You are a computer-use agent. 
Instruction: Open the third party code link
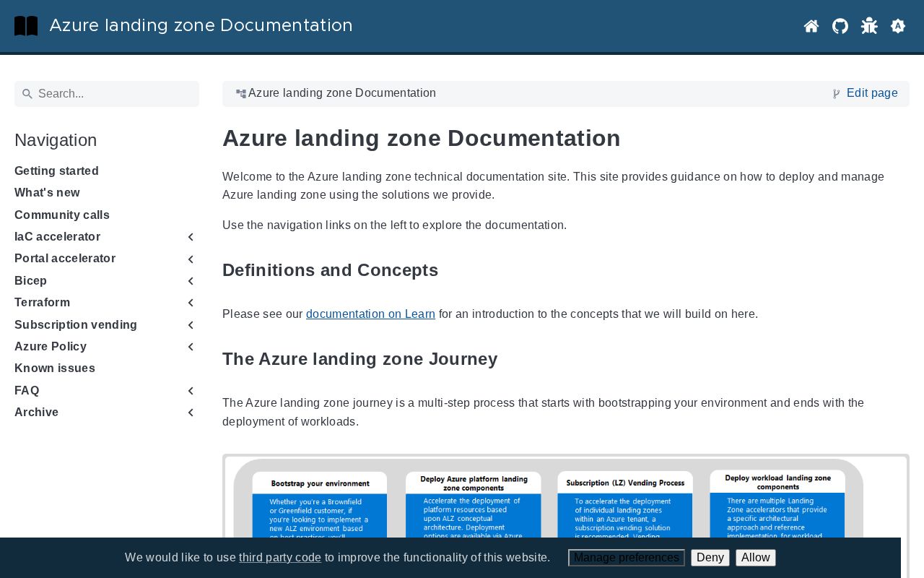(280, 558)
